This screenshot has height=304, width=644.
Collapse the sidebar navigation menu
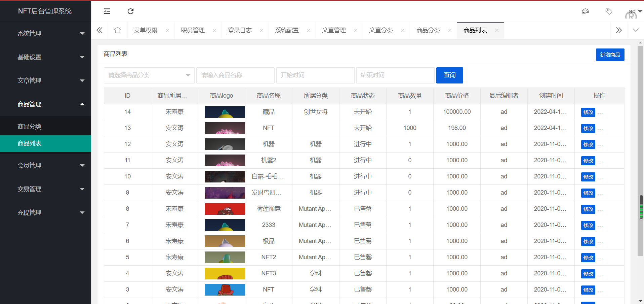(x=107, y=11)
